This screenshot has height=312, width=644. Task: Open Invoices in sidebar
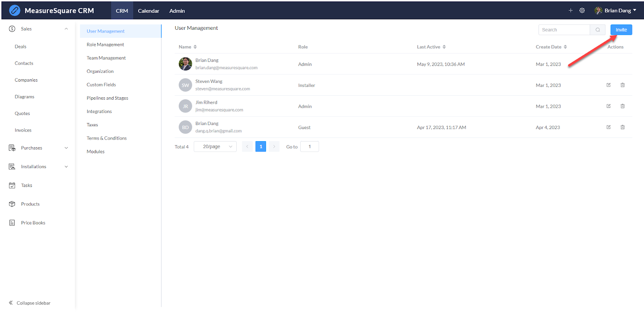pos(23,130)
